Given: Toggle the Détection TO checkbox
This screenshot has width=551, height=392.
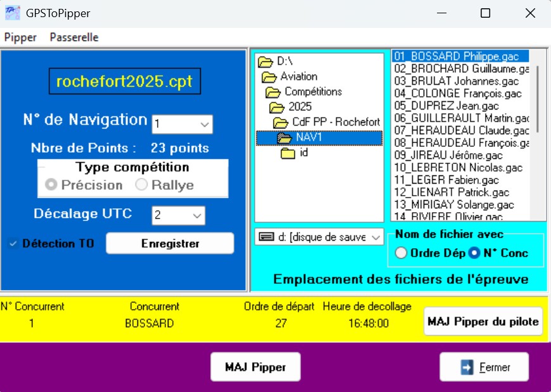Looking at the screenshot, I should 13,244.
